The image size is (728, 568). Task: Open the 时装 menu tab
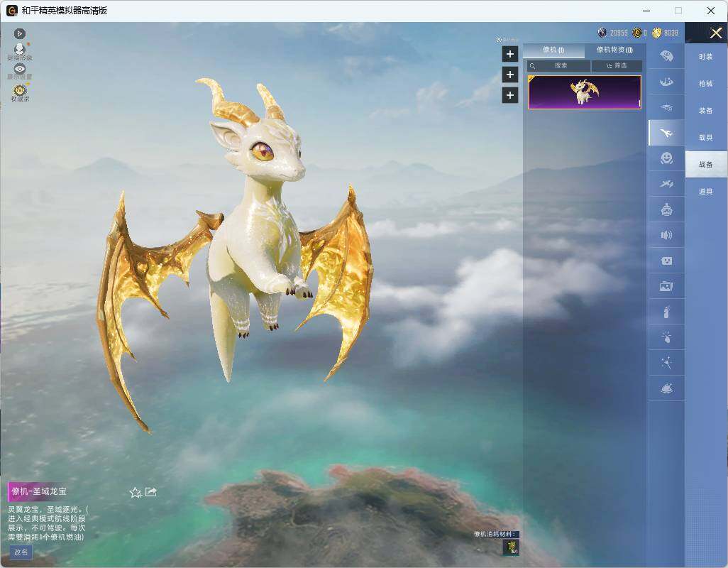[706, 57]
